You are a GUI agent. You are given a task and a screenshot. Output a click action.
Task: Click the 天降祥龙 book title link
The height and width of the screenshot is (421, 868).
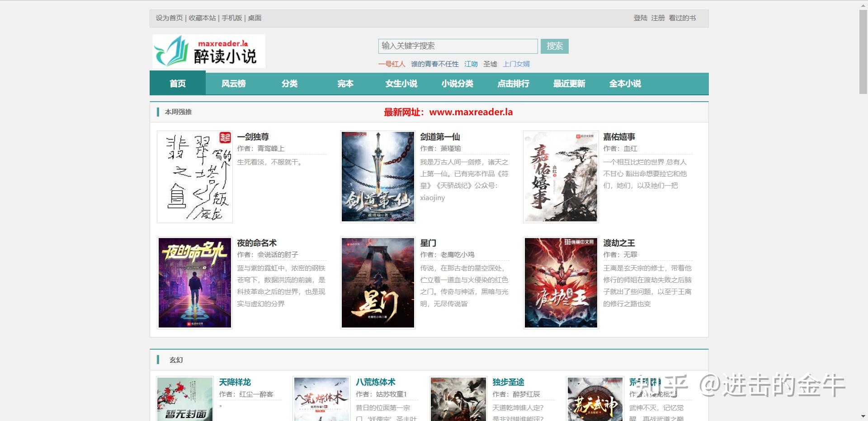pos(235,382)
